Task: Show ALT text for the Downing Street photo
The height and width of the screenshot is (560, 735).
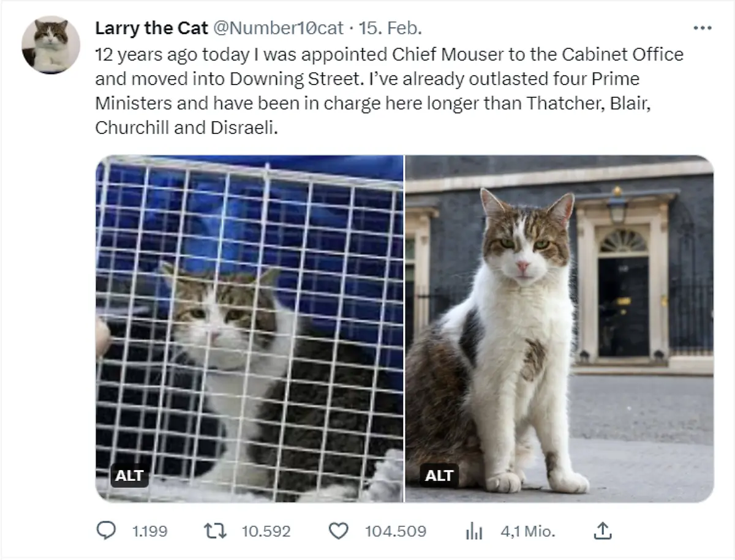Action: click(x=439, y=476)
